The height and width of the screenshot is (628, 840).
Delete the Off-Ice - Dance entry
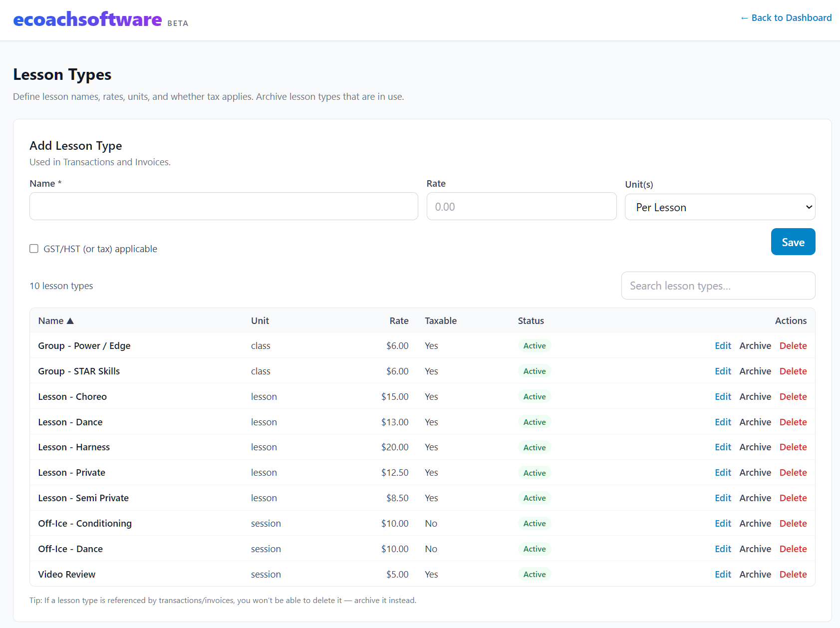pyautogui.click(x=793, y=549)
